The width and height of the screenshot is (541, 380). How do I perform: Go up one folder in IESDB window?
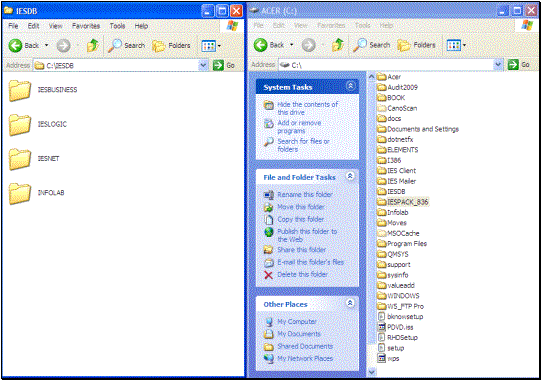tap(92, 45)
